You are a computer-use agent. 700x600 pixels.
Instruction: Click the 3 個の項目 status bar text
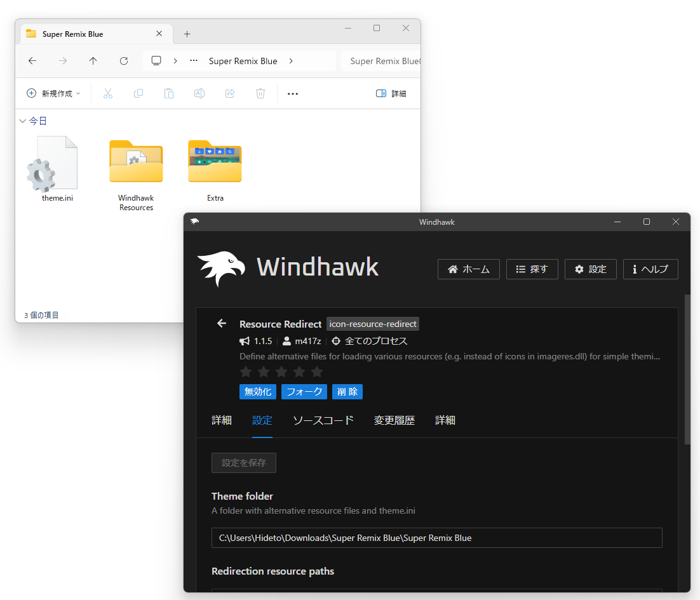click(x=41, y=315)
